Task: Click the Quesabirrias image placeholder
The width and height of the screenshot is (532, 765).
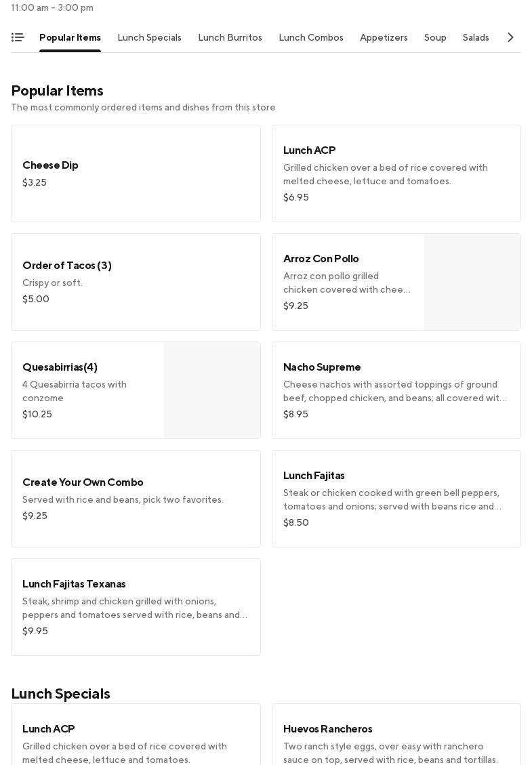Action: 212,390
